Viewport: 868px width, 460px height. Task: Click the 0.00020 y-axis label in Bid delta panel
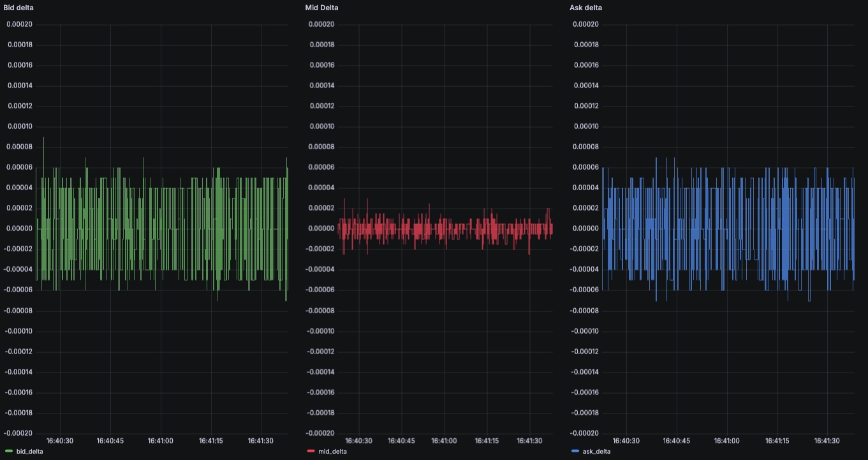(x=19, y=24)
